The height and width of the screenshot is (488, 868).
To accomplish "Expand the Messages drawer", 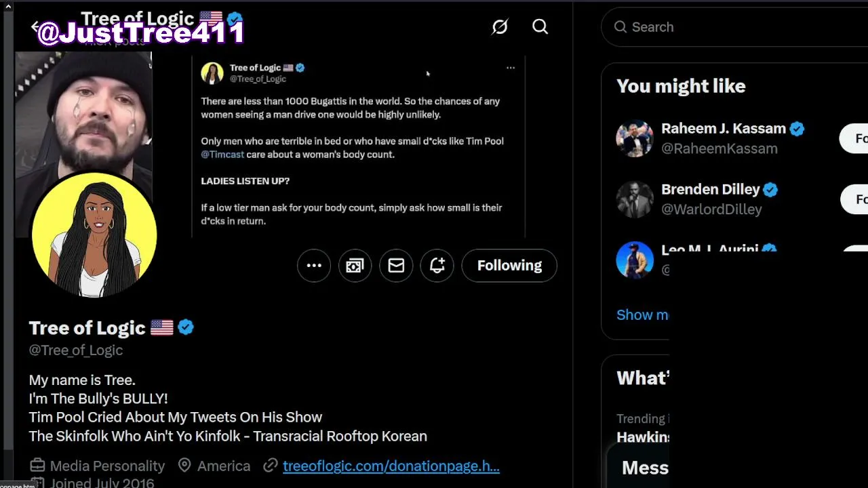I will tap(646, 468).
